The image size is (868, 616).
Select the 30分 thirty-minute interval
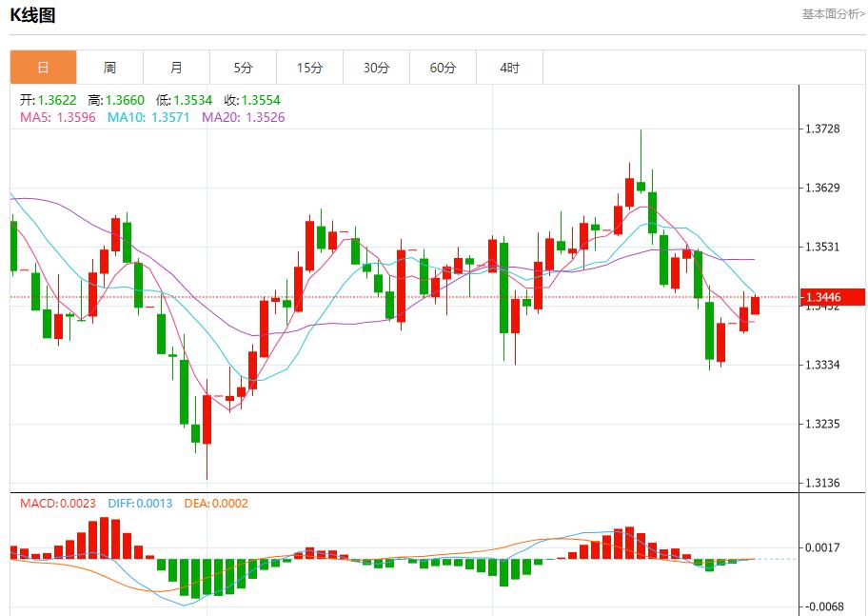coord(375,67)
